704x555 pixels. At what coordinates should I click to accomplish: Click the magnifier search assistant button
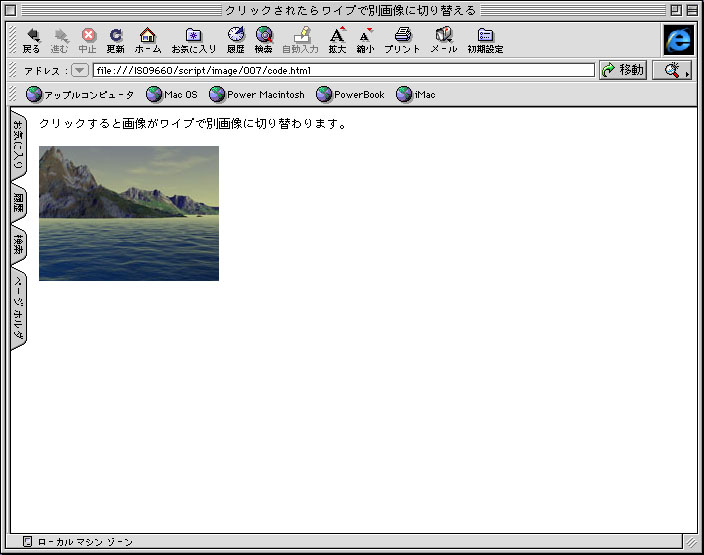click(x=672, y=70)
